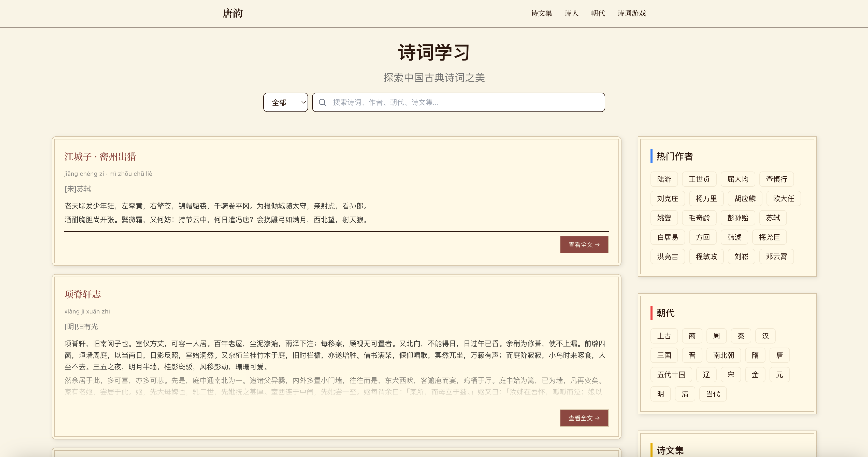The height and width of the screenshot is (457, 868).
Task: Filter by dynasty 商
Action: [692, 336]
